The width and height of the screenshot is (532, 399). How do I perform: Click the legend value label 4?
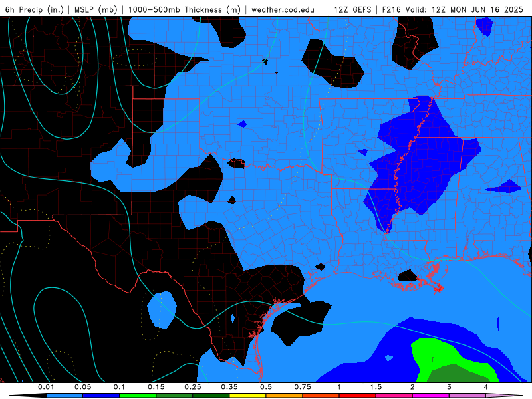click(x=485, y=387)
